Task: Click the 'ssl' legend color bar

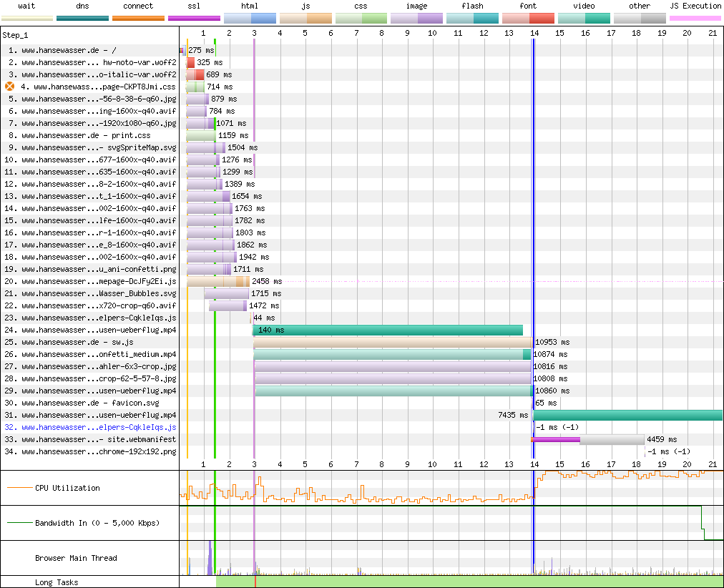Action: tap(195, 19)
